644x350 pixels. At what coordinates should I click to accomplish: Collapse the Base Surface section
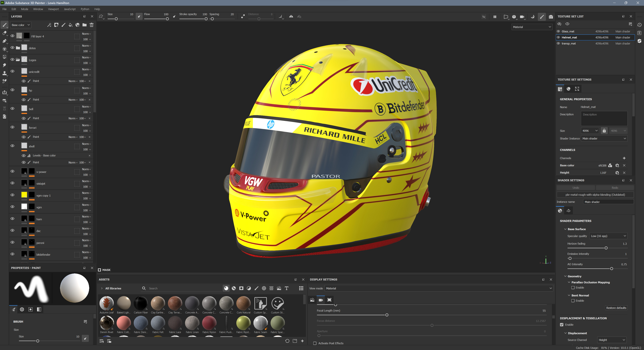[565, 229]
